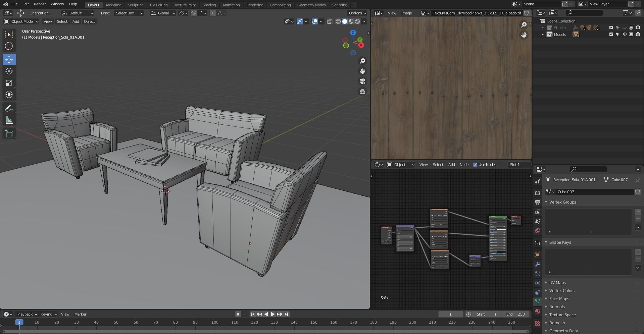
Task: Select the Transform tool
Action: pos(9,95)
